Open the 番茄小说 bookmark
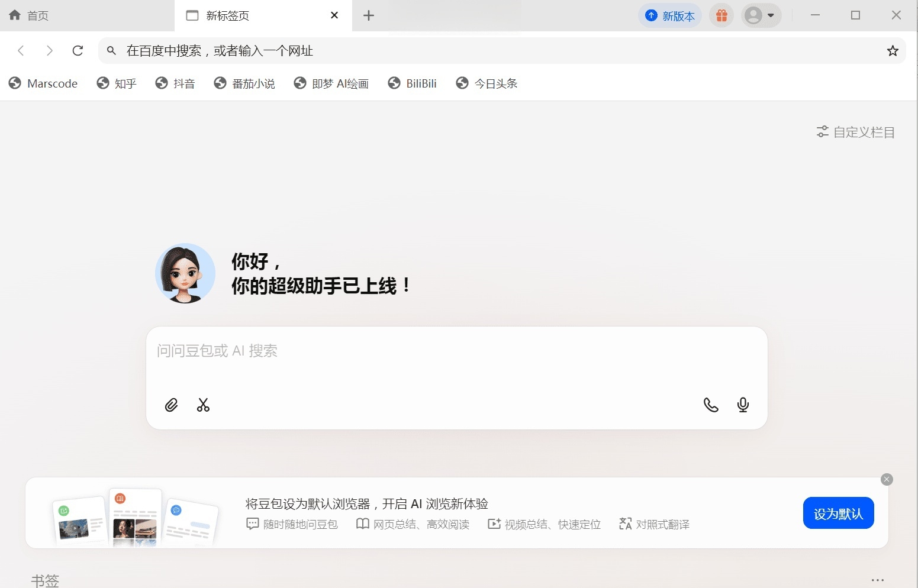 point(244,83)
